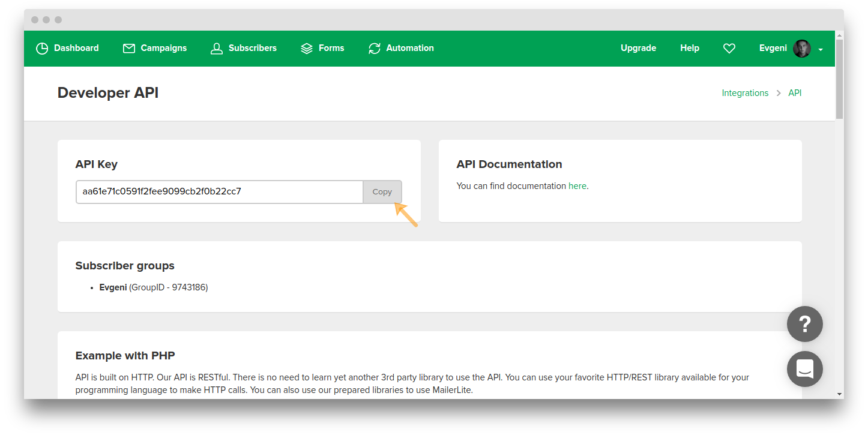Open the API documentation 'here' link
868x441 pixels.
[577, 186]
